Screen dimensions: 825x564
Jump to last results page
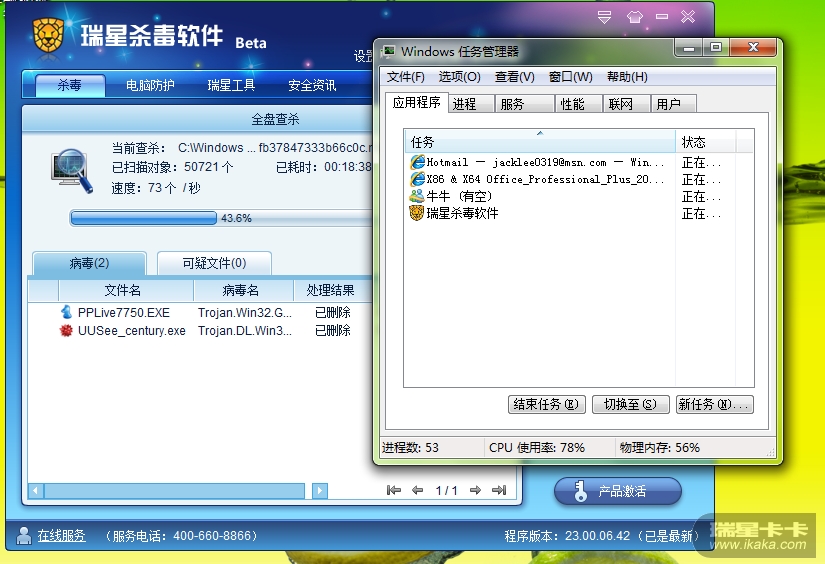[499, 490]
